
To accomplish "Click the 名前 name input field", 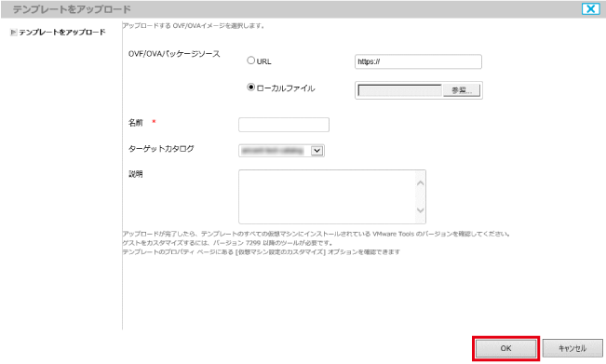I will 284,125.
